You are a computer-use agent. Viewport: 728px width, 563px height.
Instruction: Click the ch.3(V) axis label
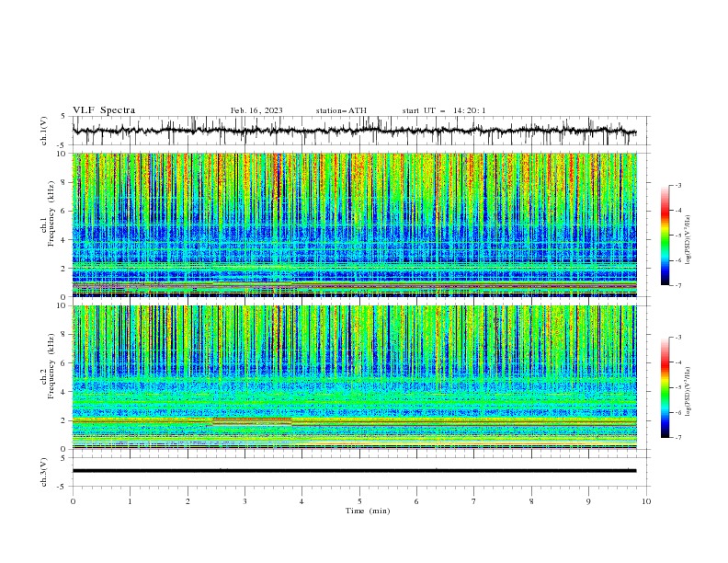[x=44, y=472]
